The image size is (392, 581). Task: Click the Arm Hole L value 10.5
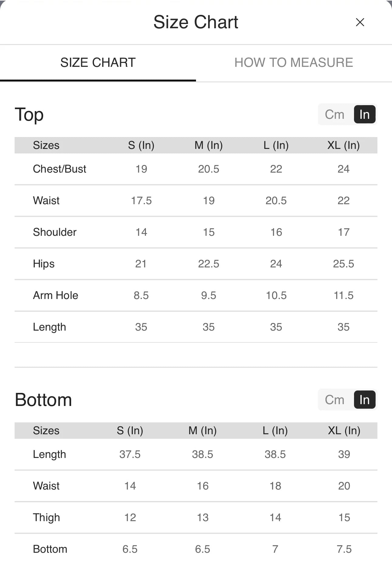(276, 295)
